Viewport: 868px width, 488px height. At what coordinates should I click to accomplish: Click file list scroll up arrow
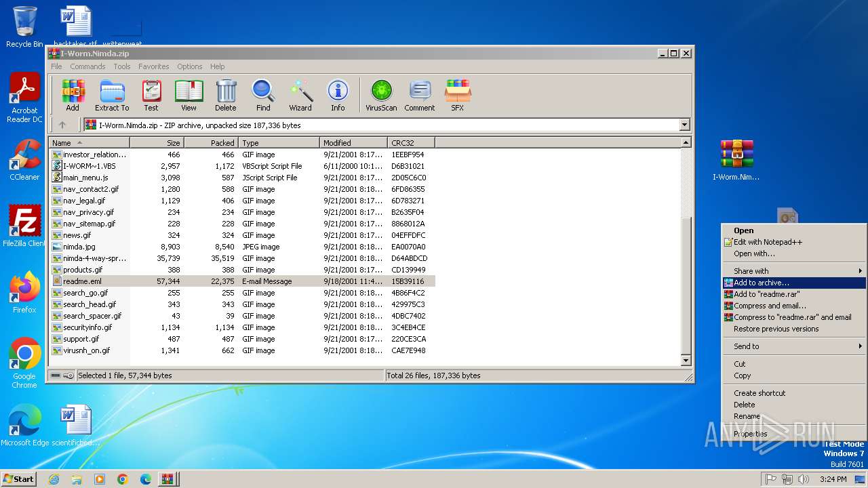pyautogui.click(x=686, y=142)
